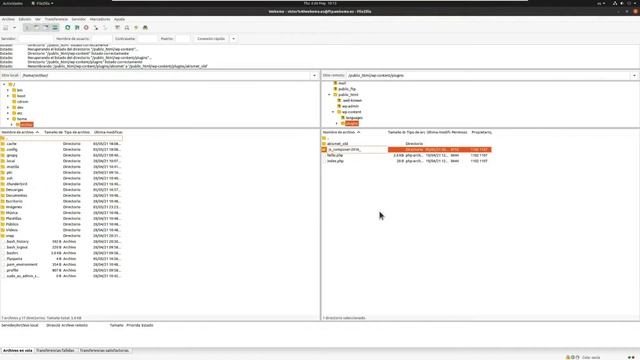Screen dimensions: 640x360
Task: Select the .profile file in local list
Action: tap(12, 270)
